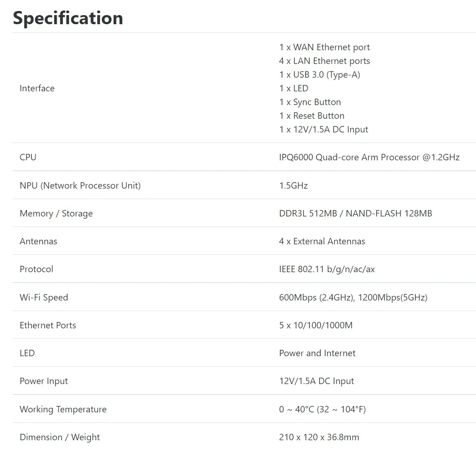
Task: Click 1 x USB 3.0 (Type-A) line
Action: tap(319, 75)
